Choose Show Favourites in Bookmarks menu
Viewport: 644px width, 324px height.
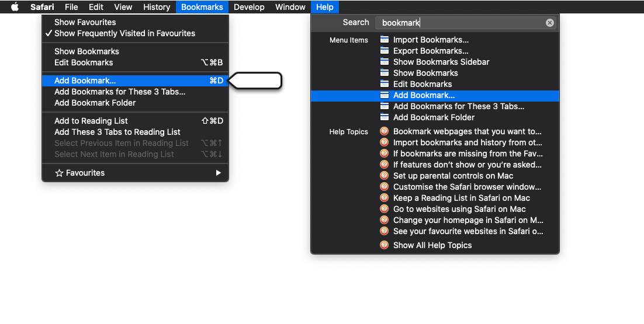point(135,22)
